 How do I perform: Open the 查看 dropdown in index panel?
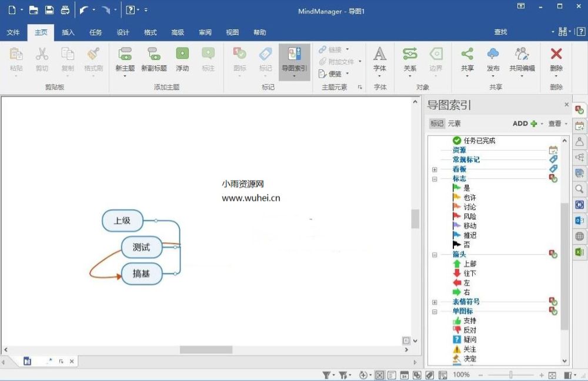pos(557,123)
